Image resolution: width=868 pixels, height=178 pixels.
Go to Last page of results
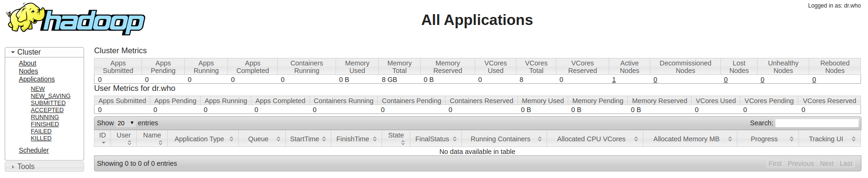[x=846, y=163]
